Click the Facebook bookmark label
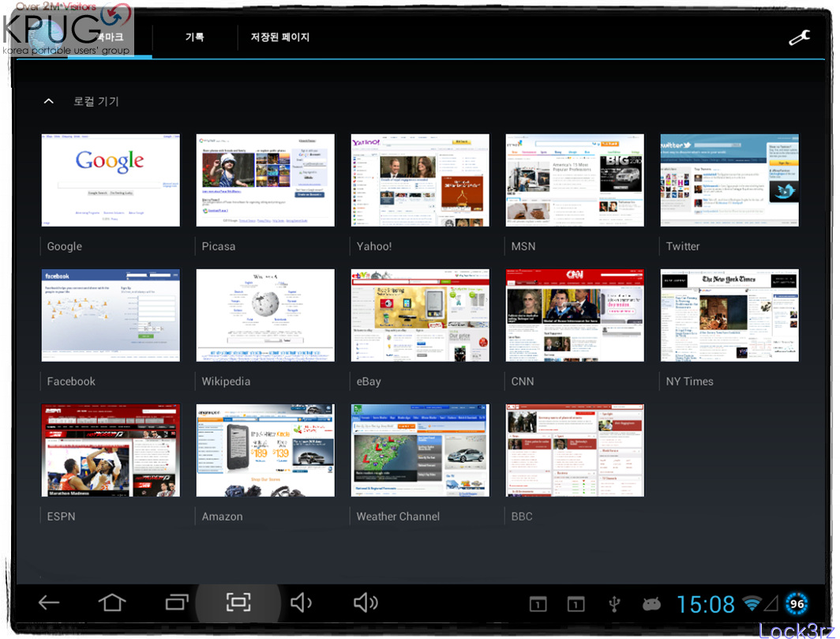The height and width of the screenshot is (639, 840). tap(71, 382)
